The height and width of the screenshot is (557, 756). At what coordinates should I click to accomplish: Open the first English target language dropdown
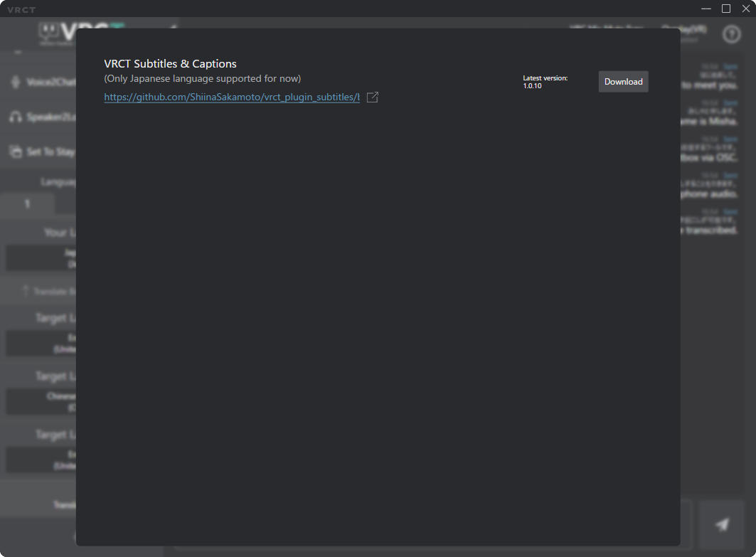40,344
